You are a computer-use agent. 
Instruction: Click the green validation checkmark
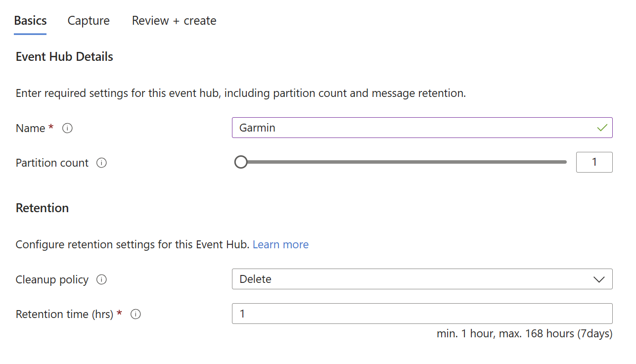click(602, 127)
